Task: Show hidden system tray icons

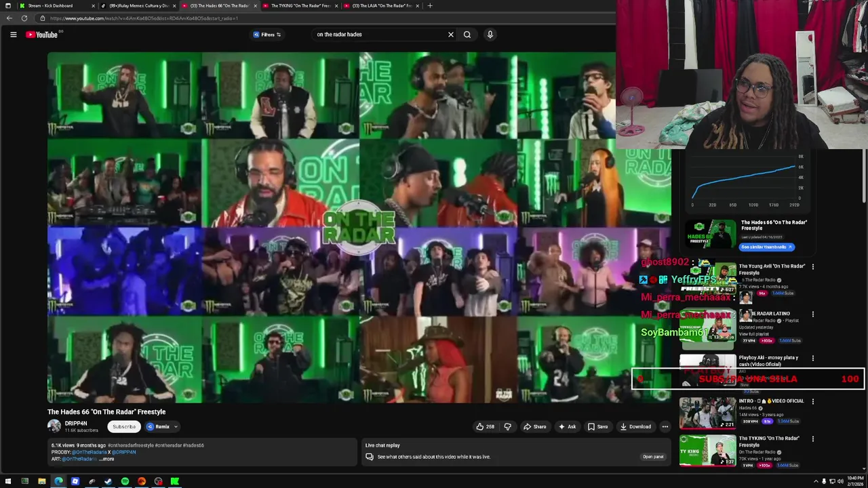Action: [x=816, y=481]
